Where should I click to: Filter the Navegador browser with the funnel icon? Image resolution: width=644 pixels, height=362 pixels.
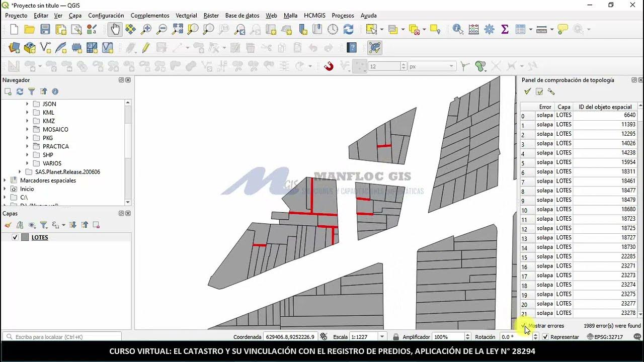[32, 92]
